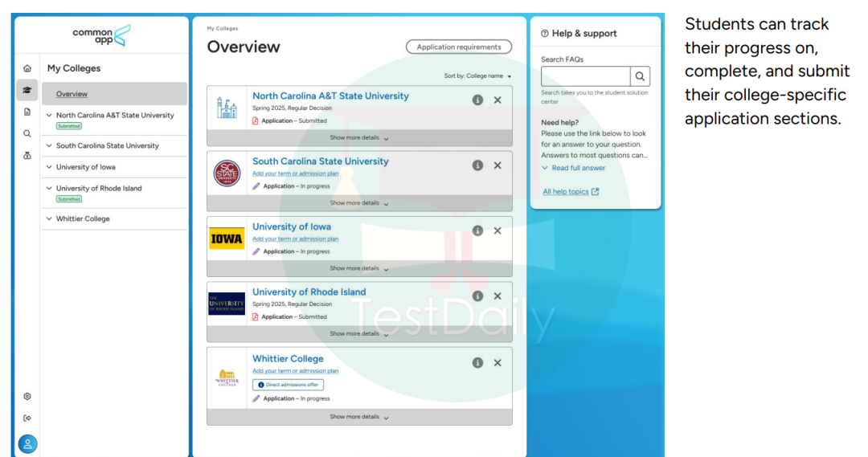Open South Carolina State University title link
Viewport: 868px width, 457px height.
[321, 161]
